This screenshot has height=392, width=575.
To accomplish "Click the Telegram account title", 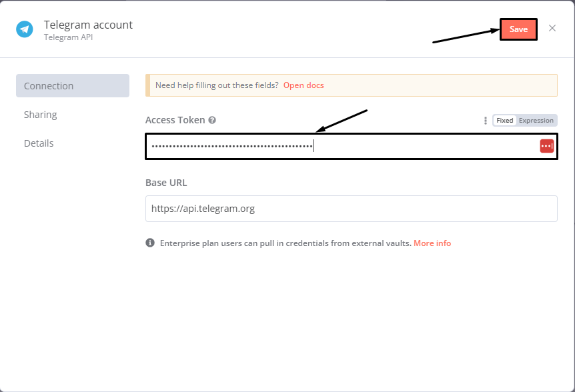I will 88,25.
